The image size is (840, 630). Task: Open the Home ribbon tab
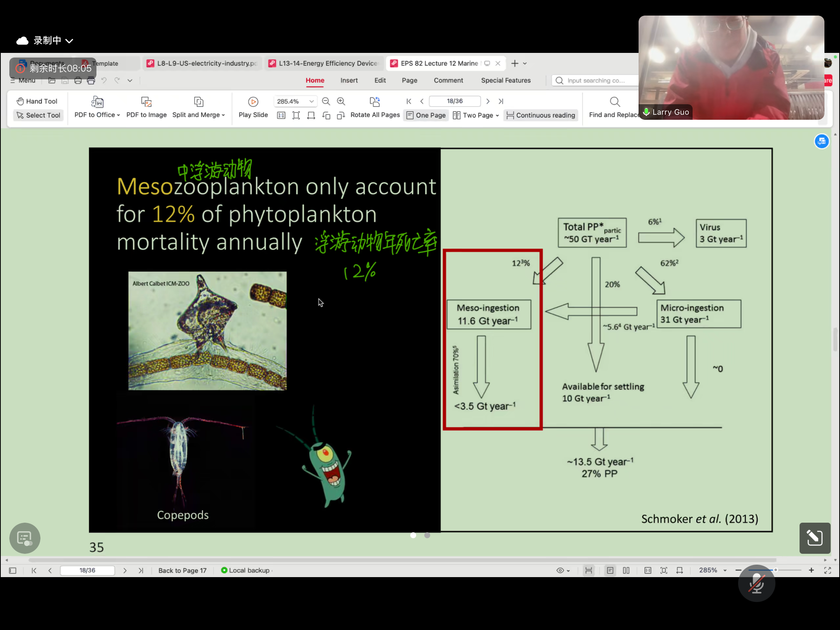click(x=315, y=80)
